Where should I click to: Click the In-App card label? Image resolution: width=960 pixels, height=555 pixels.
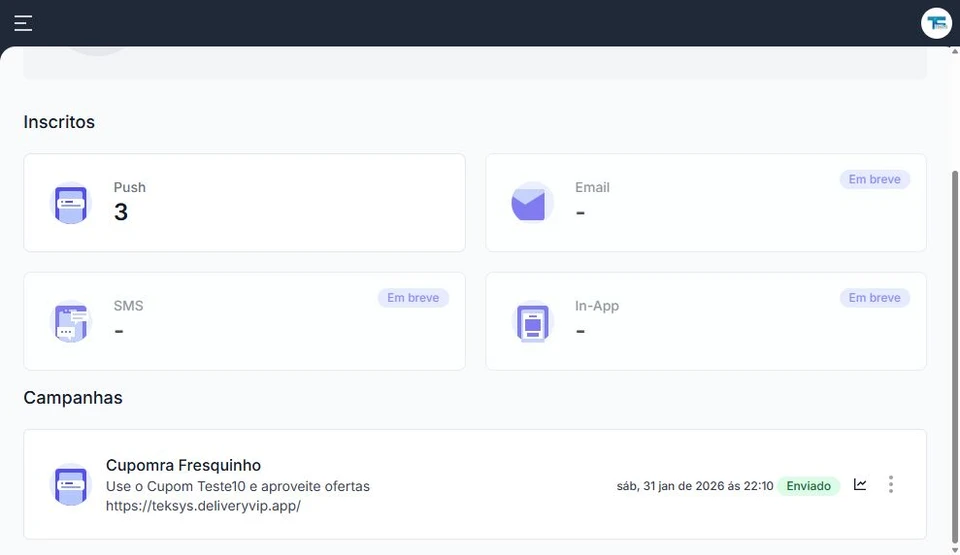click(597, 306)
